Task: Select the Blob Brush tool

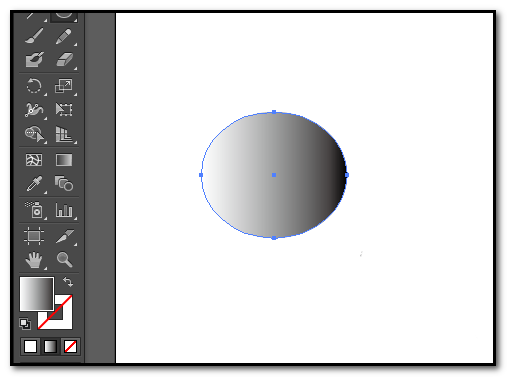Action: coord(34,60)
